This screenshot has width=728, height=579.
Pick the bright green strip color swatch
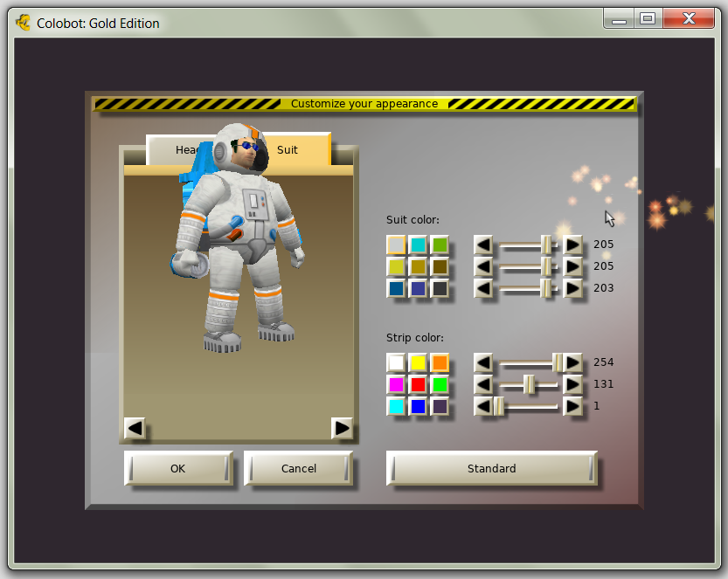pos(440,384)
